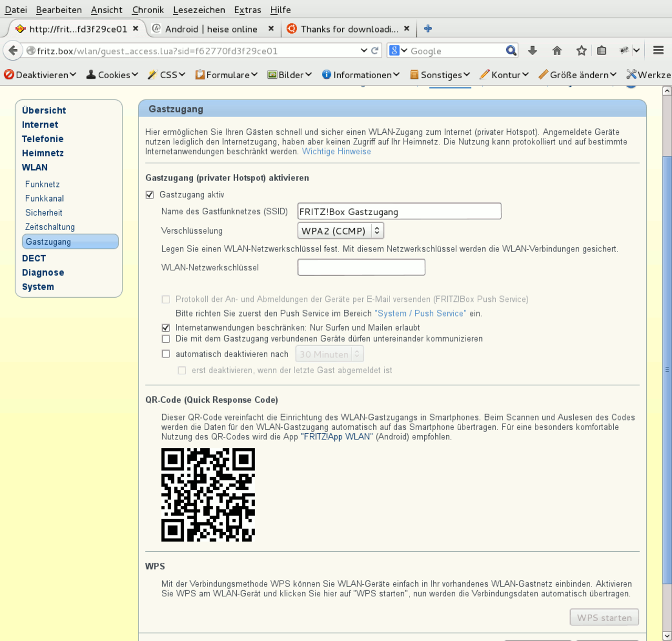
Task: Open the Datei menu
Action: (x=16, y=9)
